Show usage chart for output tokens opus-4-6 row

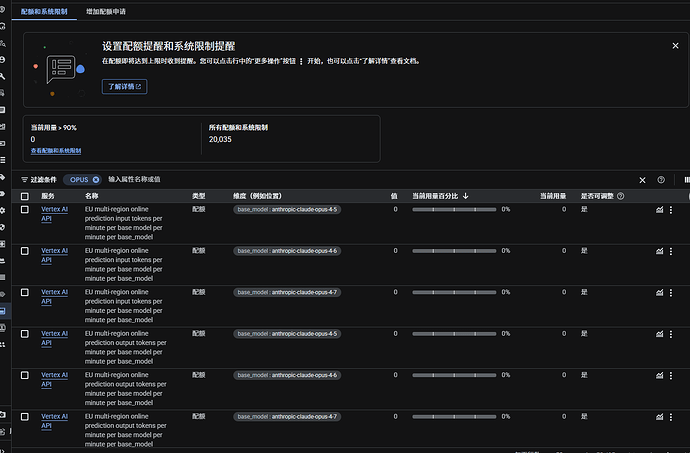659,376
